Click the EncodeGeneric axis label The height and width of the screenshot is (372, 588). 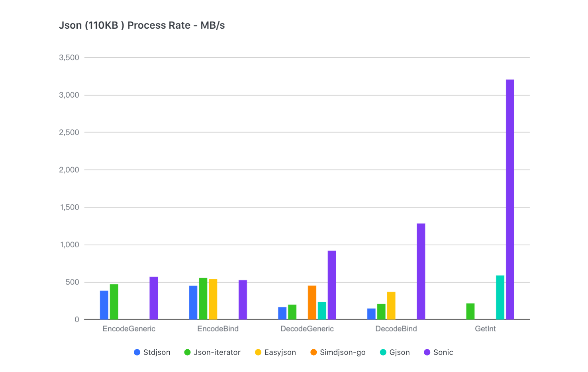click(x=129, y=329)
